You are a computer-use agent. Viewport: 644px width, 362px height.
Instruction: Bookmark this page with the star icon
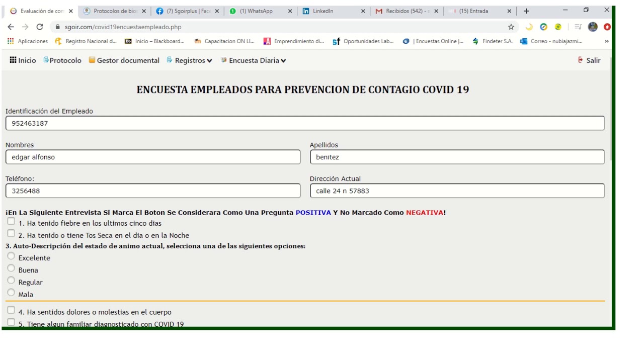pos(511,27)
